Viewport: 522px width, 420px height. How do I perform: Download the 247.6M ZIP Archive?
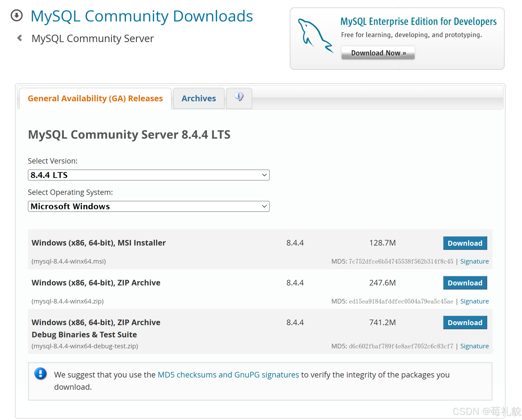point(465,283)
